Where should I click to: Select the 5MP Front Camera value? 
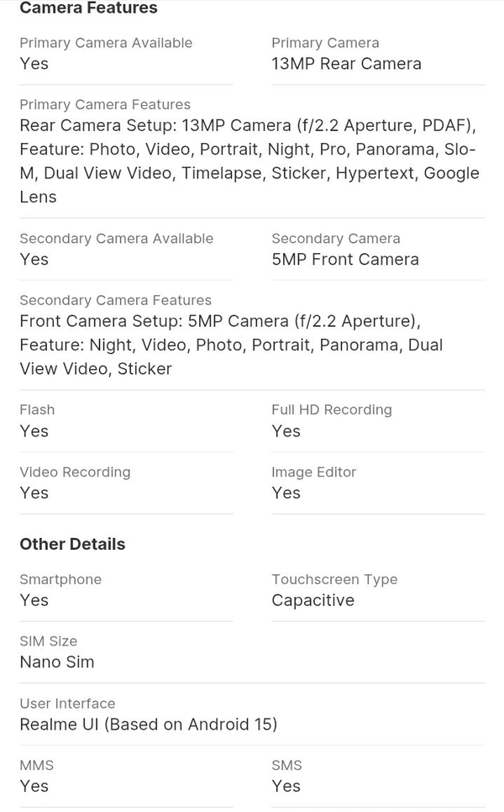tap(345, 260)
